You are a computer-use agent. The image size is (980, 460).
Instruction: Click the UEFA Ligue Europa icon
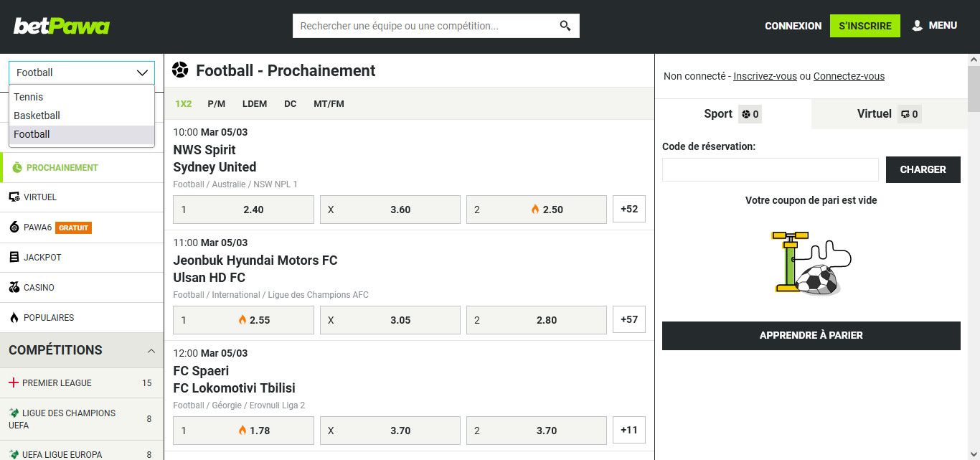13,454
